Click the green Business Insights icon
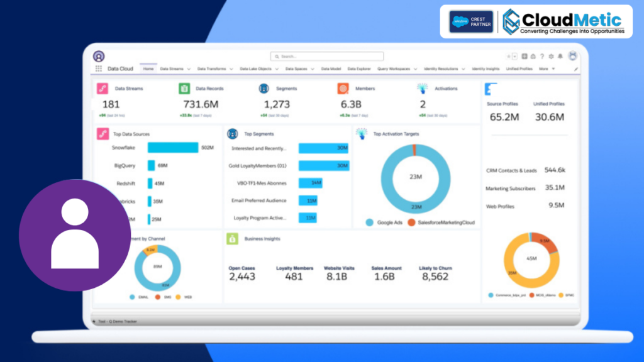644x362 pixels. coord(233,238)
